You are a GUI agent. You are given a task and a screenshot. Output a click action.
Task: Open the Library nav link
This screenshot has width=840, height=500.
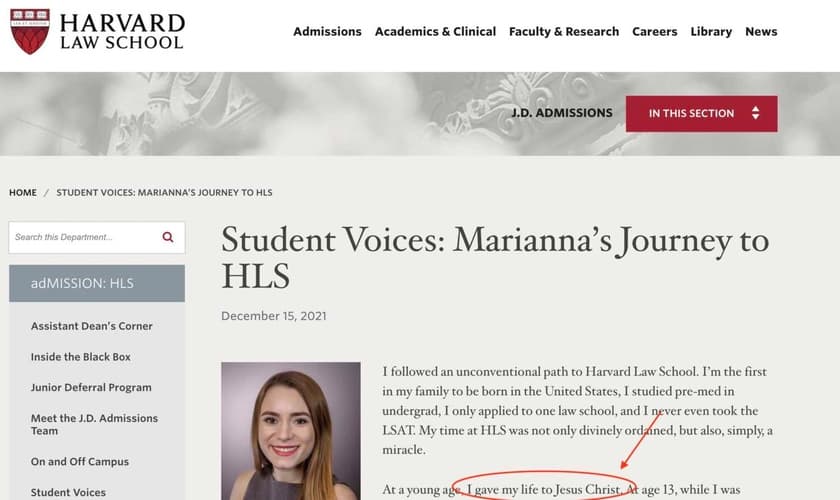tap(711, 31)
